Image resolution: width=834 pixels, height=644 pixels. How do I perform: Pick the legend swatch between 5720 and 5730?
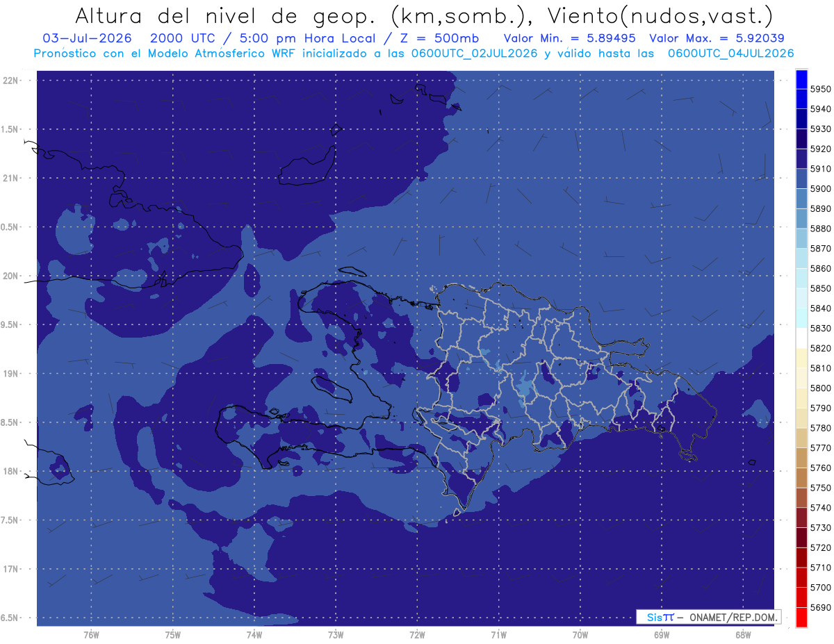(x=801, y=537)
